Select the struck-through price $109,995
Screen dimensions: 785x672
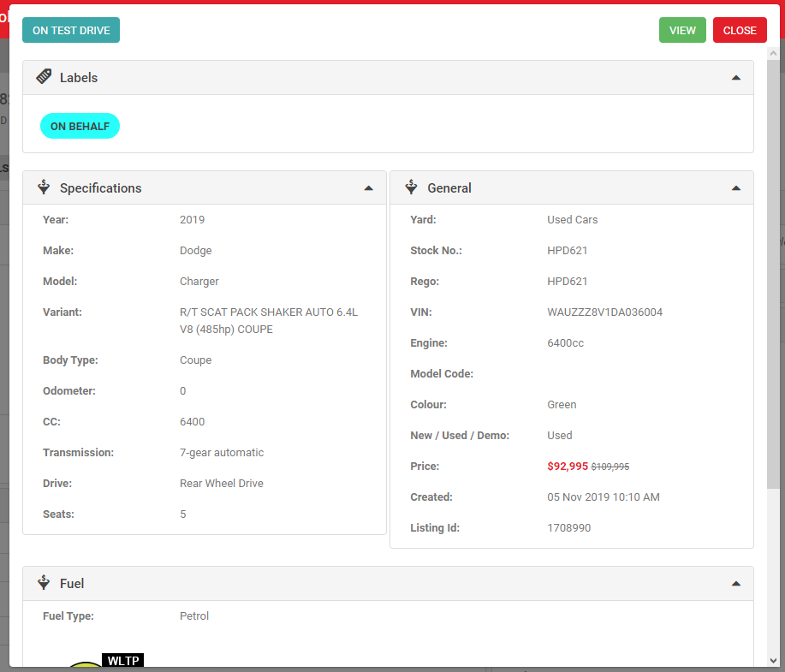coord(610,467)
